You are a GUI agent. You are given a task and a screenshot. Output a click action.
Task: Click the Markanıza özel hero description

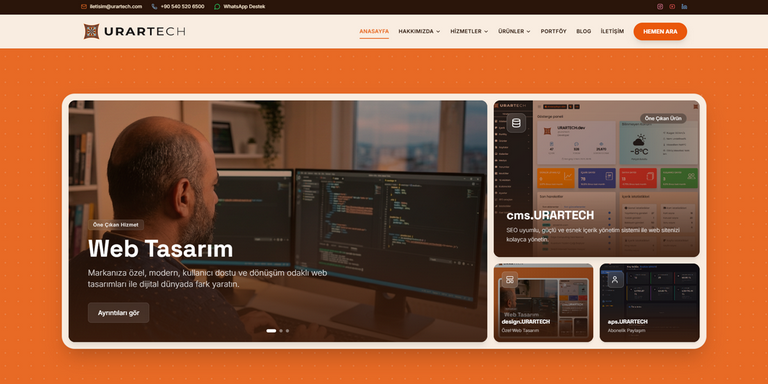point(207,279)
